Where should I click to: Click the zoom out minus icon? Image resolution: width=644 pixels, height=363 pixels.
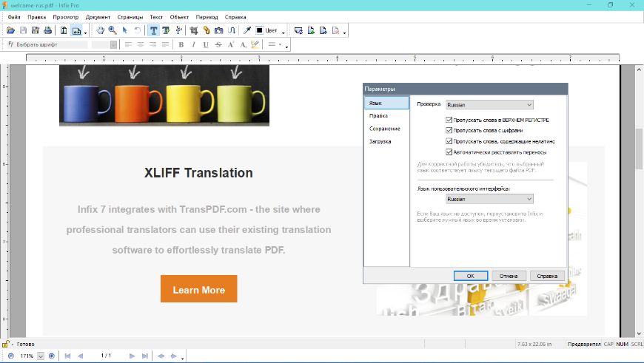point(11,356)
